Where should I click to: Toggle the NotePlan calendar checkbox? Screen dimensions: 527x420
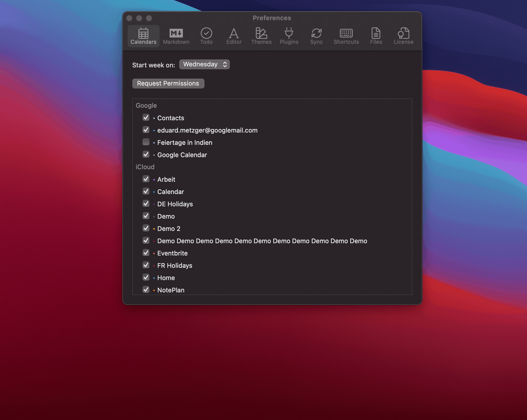146,290
